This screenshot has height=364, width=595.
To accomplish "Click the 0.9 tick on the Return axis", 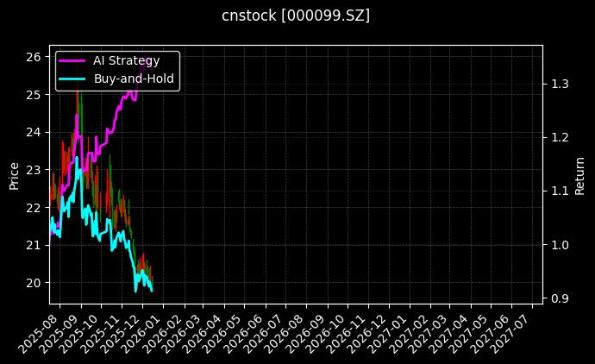I will (x=561, y=298).
